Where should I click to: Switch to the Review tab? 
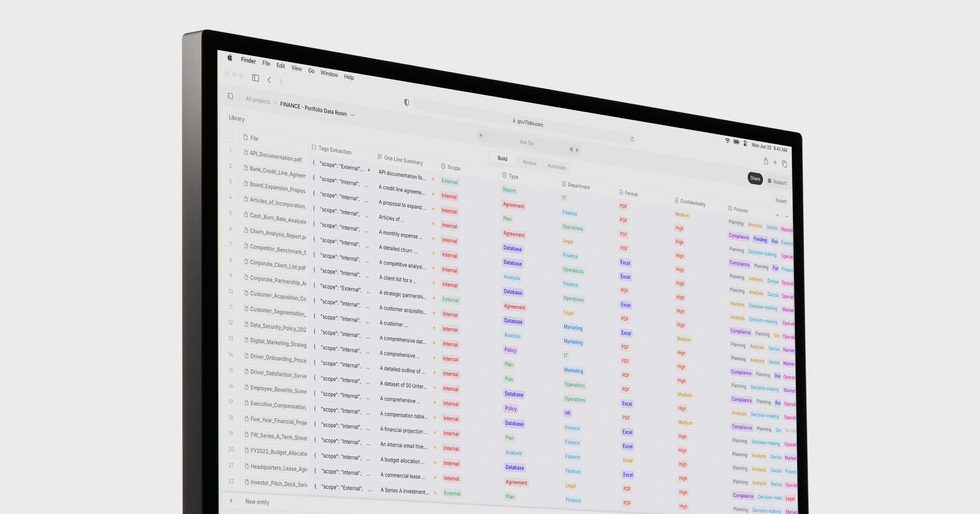pos(529,163)
